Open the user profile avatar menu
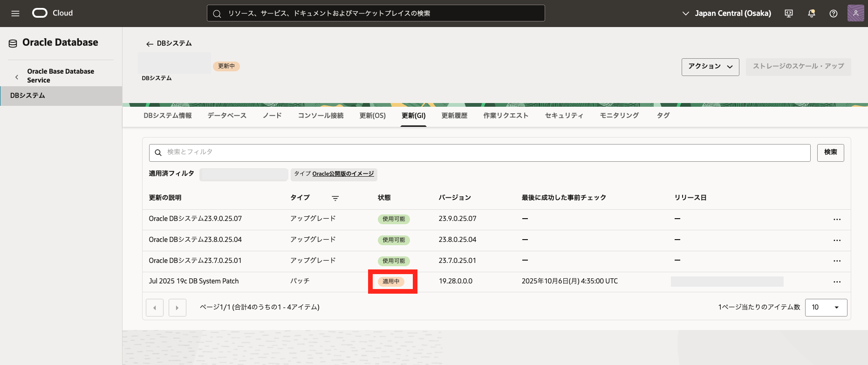 pyautogui.click(x=855, y=14)
